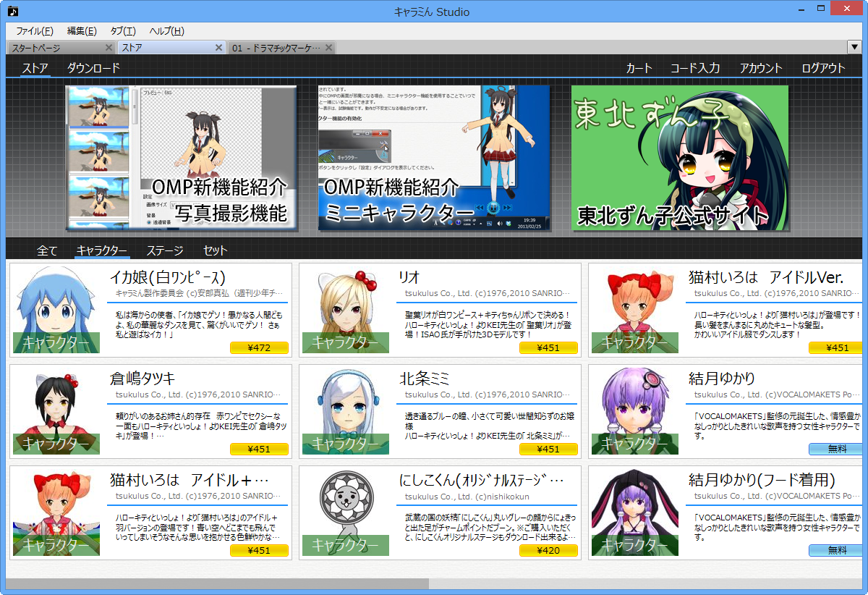Open the 写真撮影機能 feature banner
Image resolution: width=868 pixels, height=595 pixels.
coord(181,159)
